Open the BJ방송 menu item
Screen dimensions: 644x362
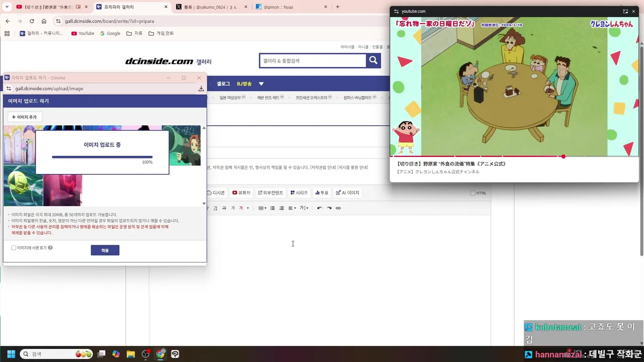point(244,84)
